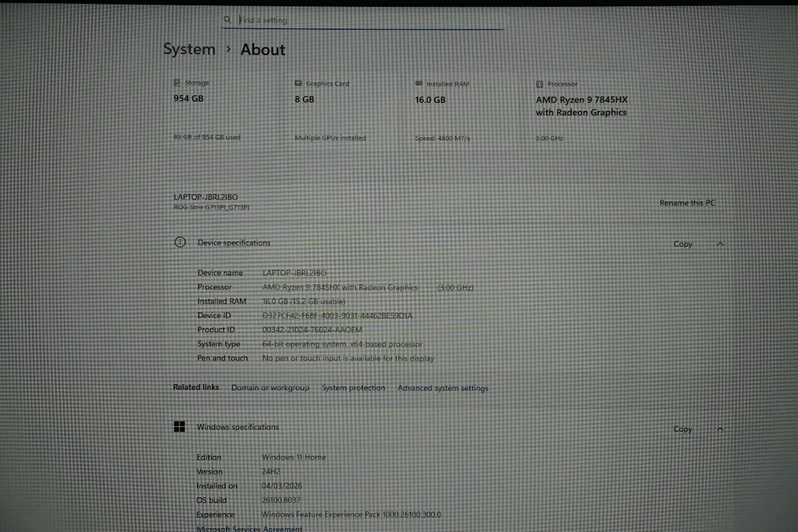This screenshot has width=798, height=532.
Task: Click the Windows logo icon
Action: [179, 427]
